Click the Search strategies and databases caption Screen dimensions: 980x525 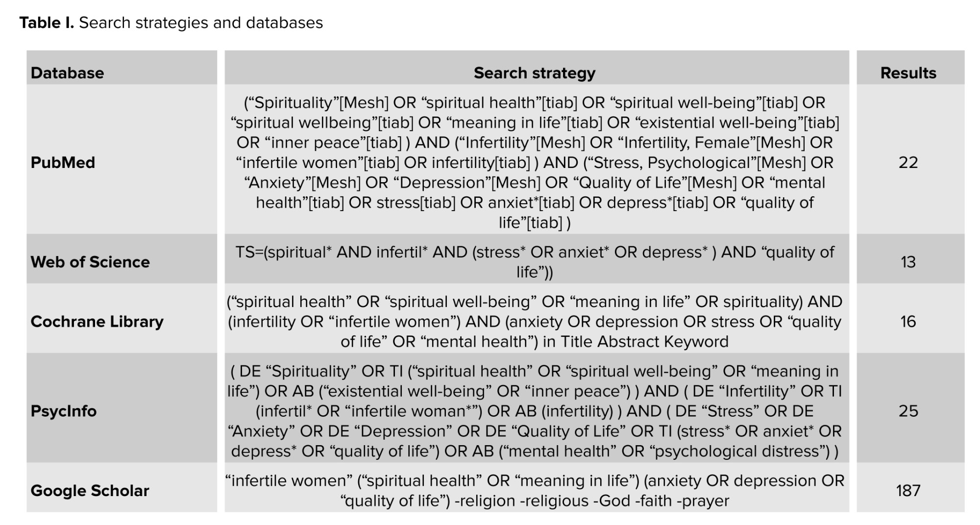click(201, 23)
